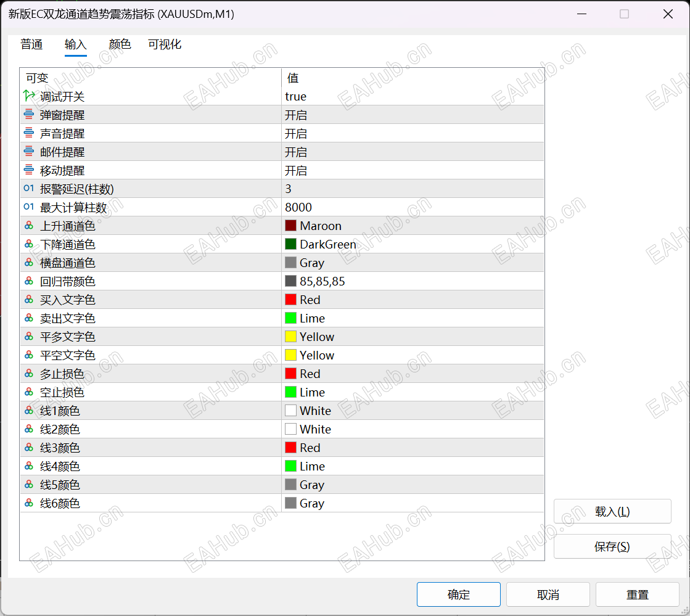Click the 01 integer icon beside 报警延迟(柱数)

tap(28, 188)
